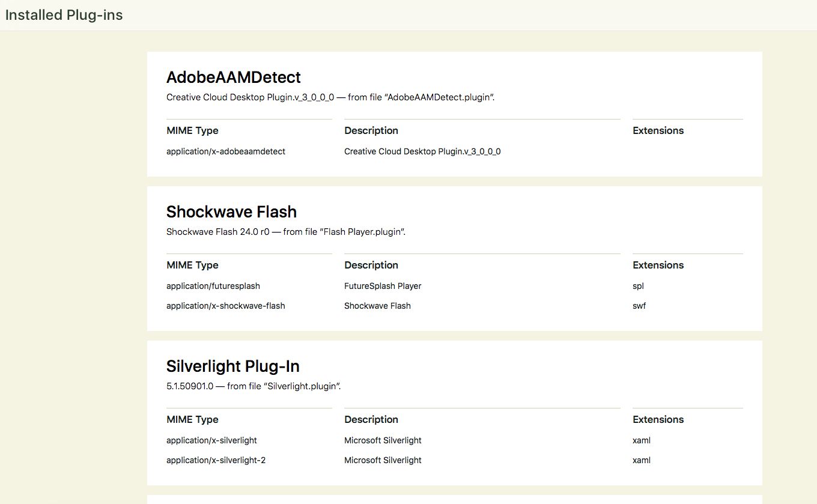This screenshot has width=817, height=504.
Task: Click application/x-silverlight MIME type cell
Action: tap(211, 440)
